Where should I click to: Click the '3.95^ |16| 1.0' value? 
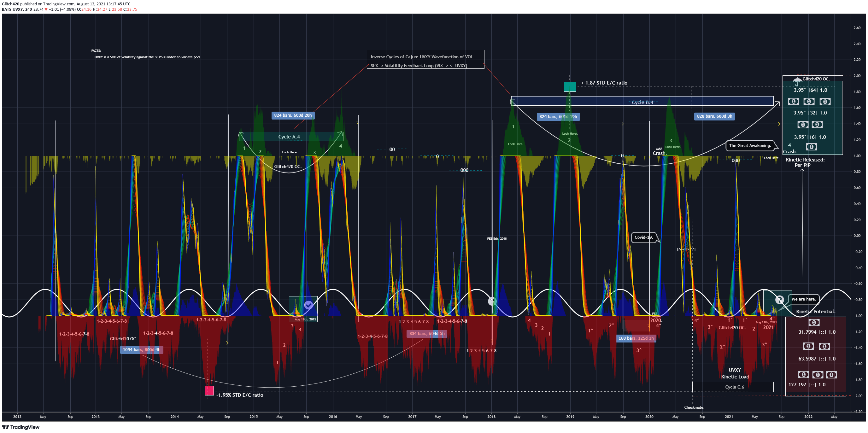point(810,137)
